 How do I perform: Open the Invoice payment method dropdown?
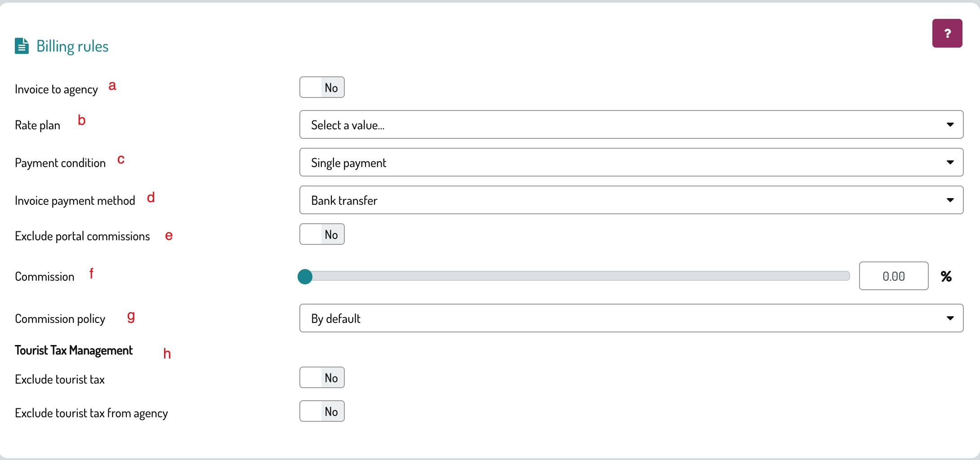point(631,200)
